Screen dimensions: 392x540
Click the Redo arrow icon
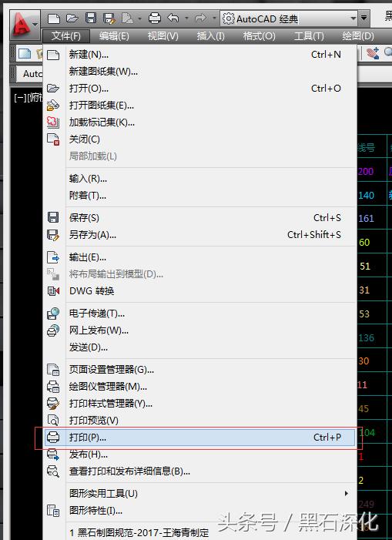coord(201,18)
